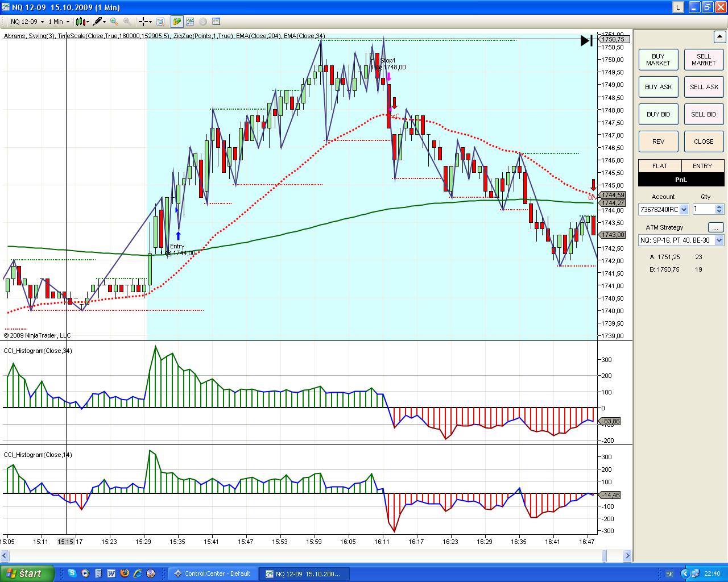Image resolution: width=728 pixels, height=582 pixels.
Task: Open the candlestick chart style menu
Action: 81,22
